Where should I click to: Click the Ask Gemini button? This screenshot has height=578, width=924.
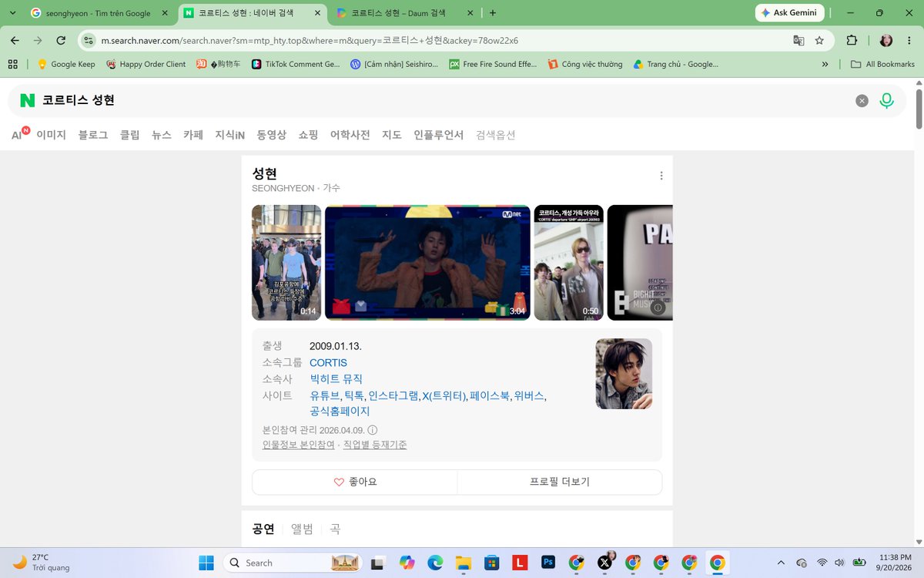click(790, 13)
